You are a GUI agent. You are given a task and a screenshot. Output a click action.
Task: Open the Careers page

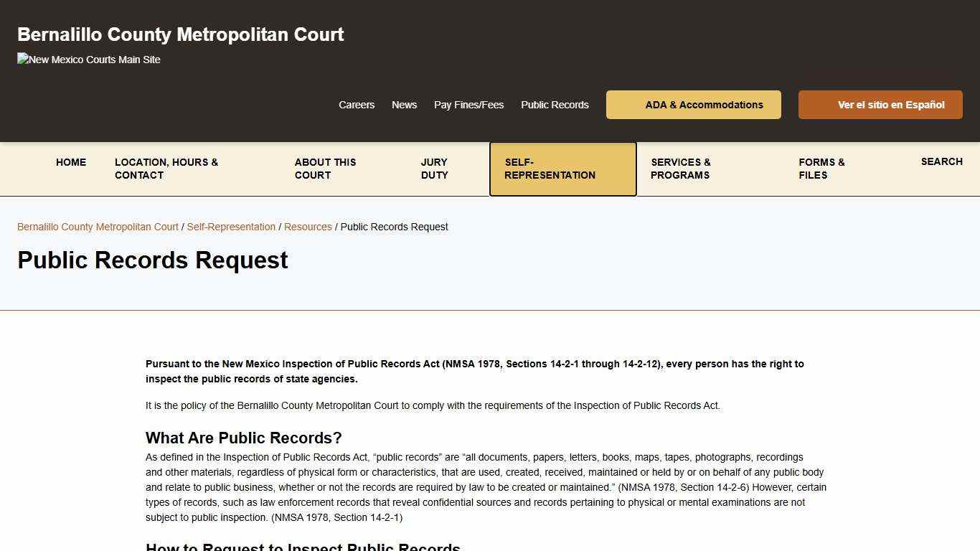tap(357, 105)
